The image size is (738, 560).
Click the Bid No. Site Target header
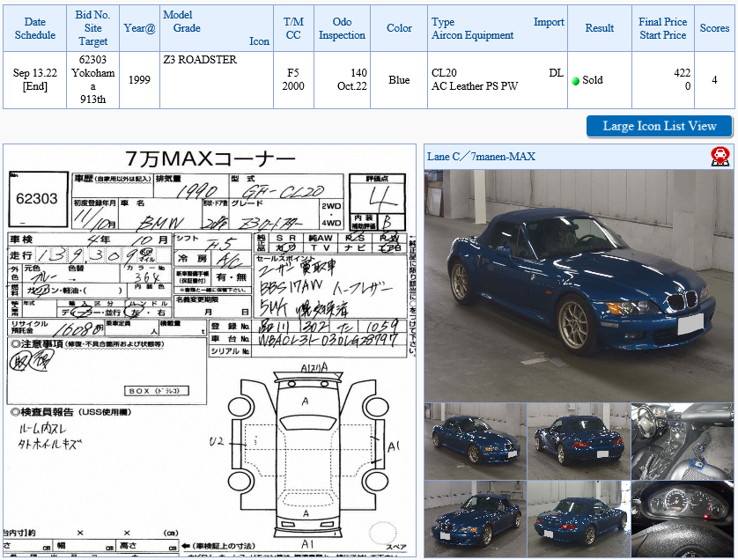tap(92, 28)
